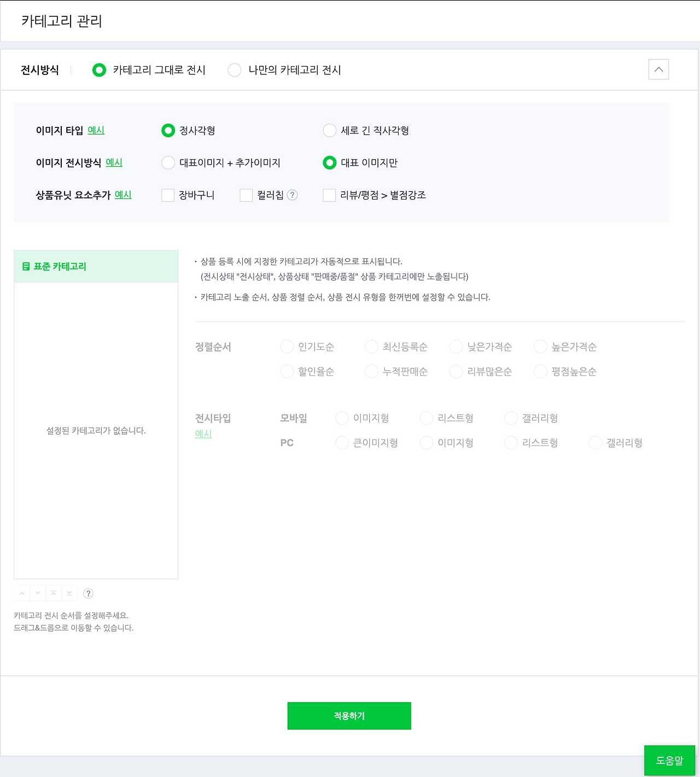Open the help icon beside the order arrows

[88, 593]
